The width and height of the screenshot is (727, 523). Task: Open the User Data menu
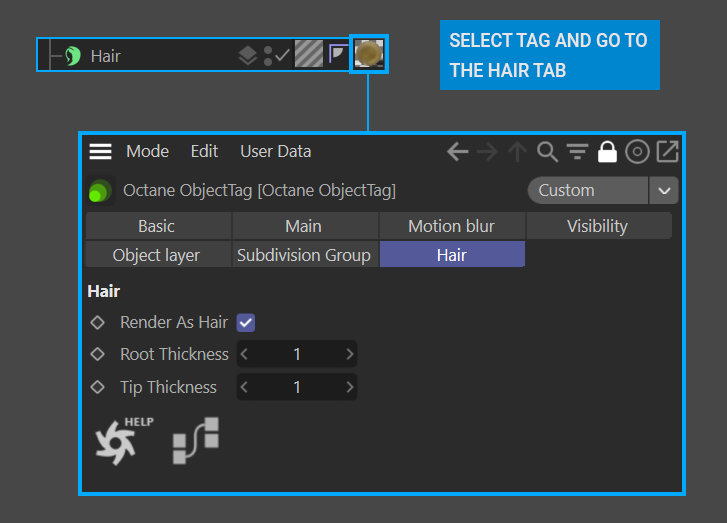coord(275,152)
